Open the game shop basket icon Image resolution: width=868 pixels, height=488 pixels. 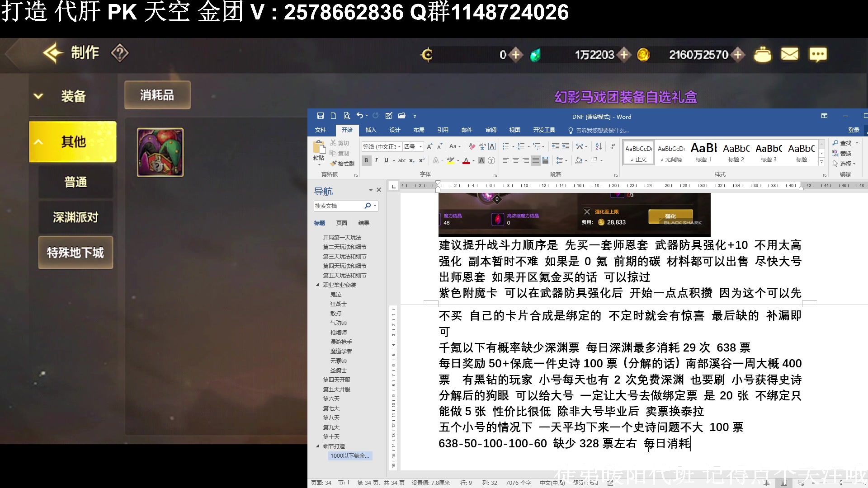762,55
